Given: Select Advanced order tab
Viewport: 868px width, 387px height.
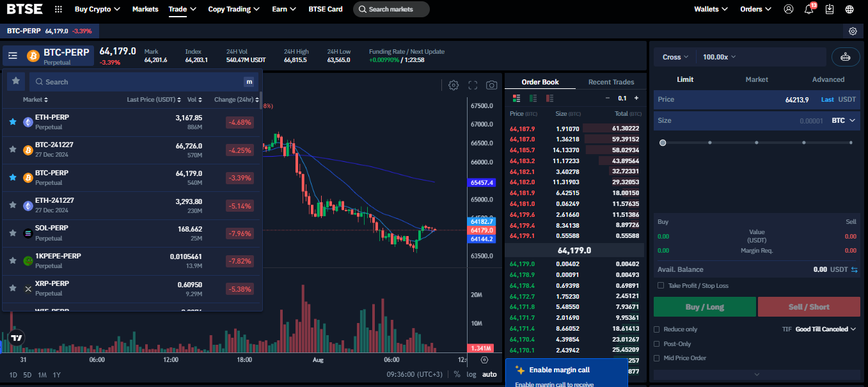Looking at the screenshot, I should pyautogui.click(x=828, y=79).
